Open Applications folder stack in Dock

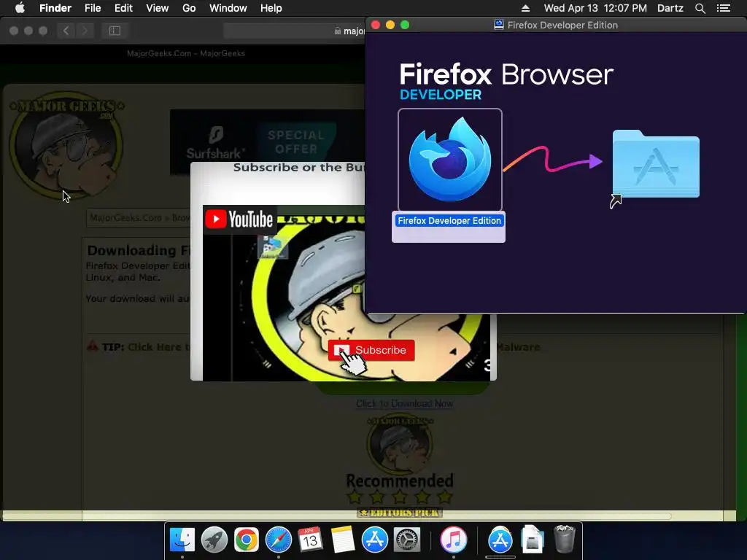tap(500, 540)
